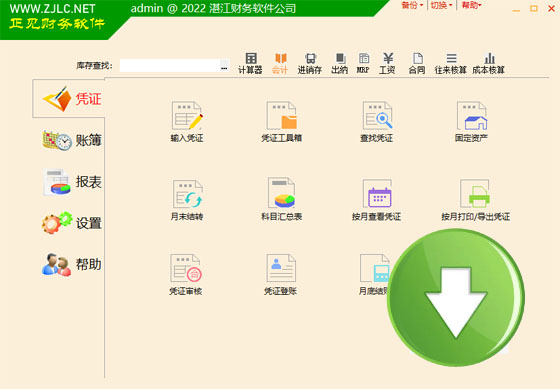Open 按月打印/导出凭证 print export
560x389 pixels.
475,200
